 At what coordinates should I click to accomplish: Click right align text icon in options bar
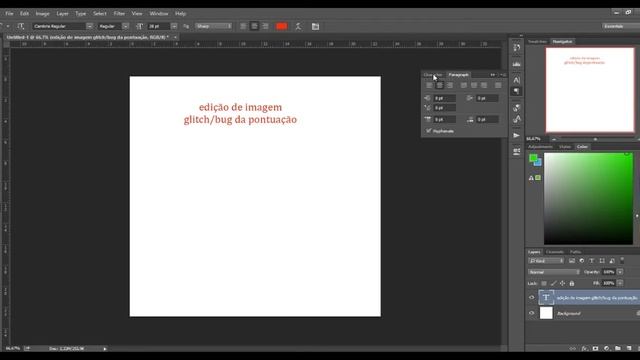click(265, 26)
